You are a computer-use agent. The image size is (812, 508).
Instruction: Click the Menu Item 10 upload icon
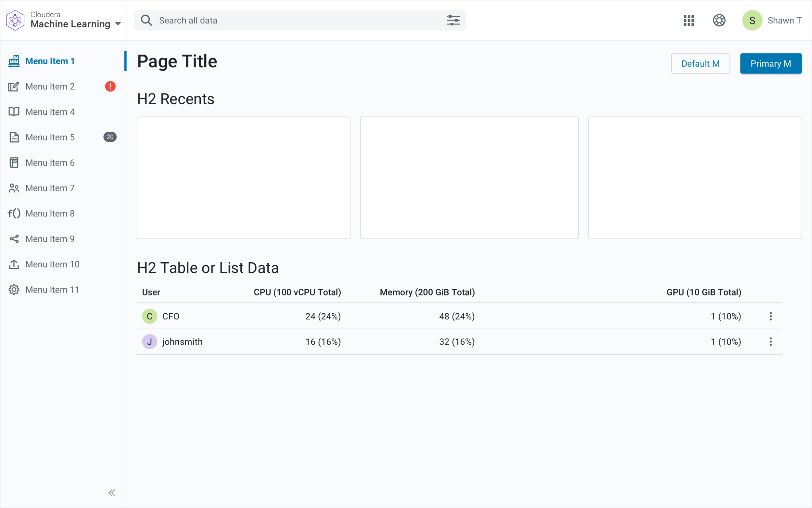14,264
